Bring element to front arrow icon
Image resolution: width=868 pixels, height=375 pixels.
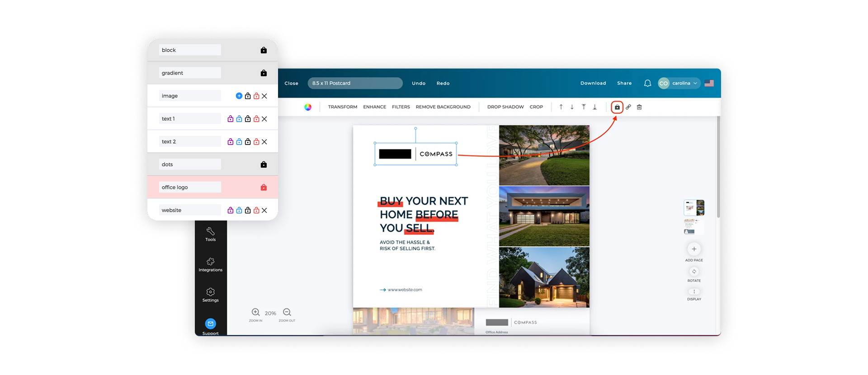coord(584,107)
